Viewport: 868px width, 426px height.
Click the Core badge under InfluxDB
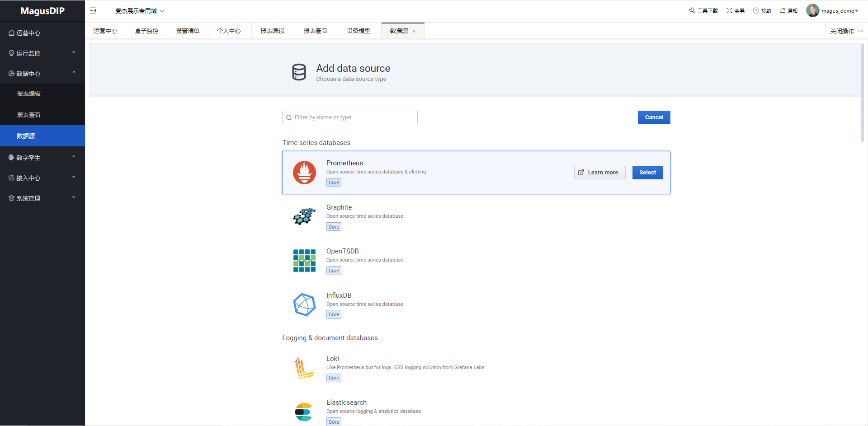pyautogui.click(x=334, y=315)
